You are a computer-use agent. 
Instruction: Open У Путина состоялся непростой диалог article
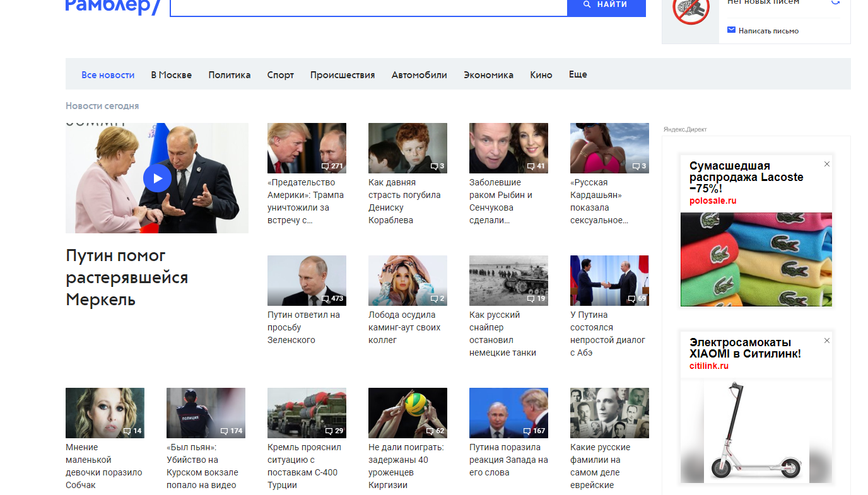click(607, 334)
